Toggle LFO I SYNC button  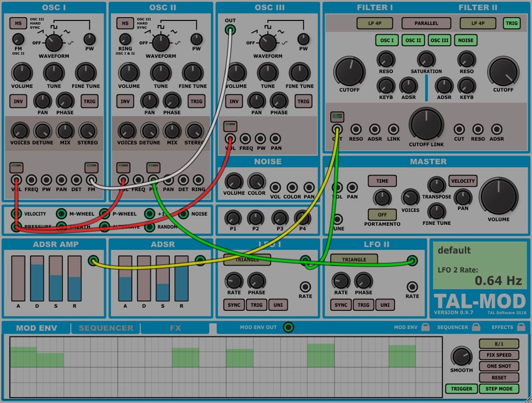(x=234, y=305)
